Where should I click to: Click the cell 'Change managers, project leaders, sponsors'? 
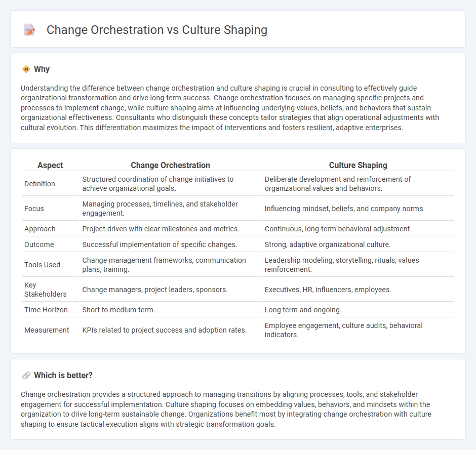pyautogui.click(x=170, y=290)
